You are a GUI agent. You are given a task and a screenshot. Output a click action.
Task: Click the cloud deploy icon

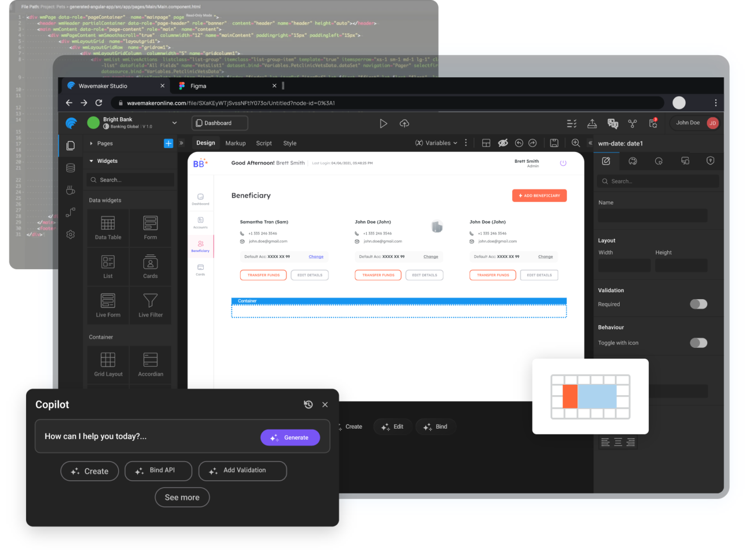click(404, 124)
